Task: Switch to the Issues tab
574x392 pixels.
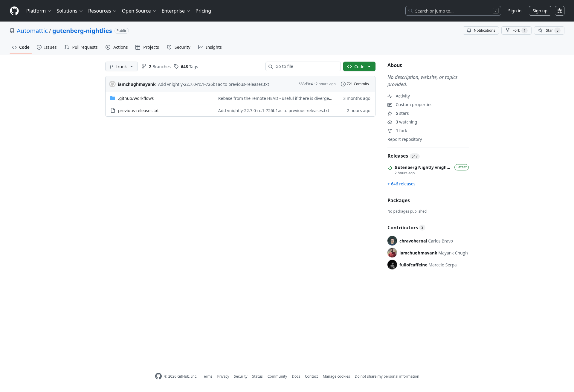Action: (47, 47)
